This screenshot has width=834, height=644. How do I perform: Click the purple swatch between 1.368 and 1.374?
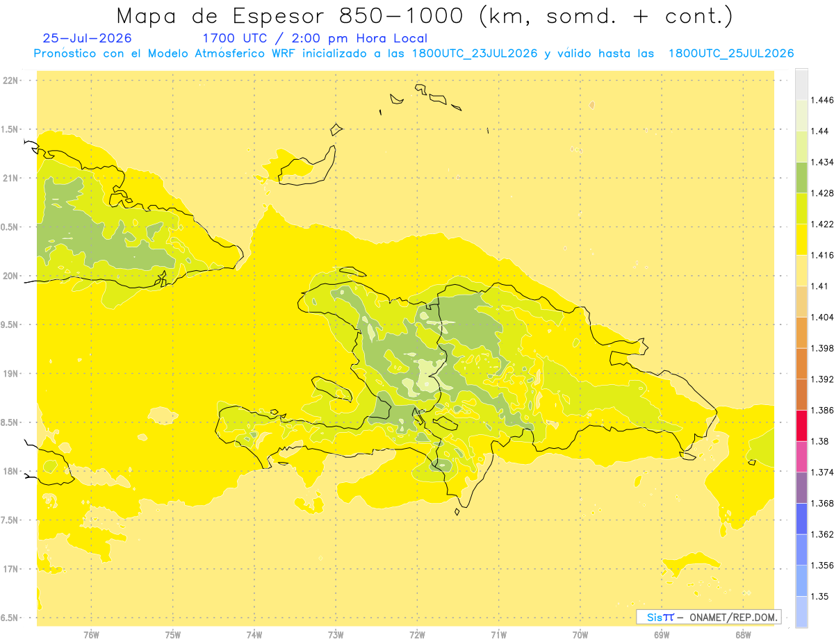(801, 488)
